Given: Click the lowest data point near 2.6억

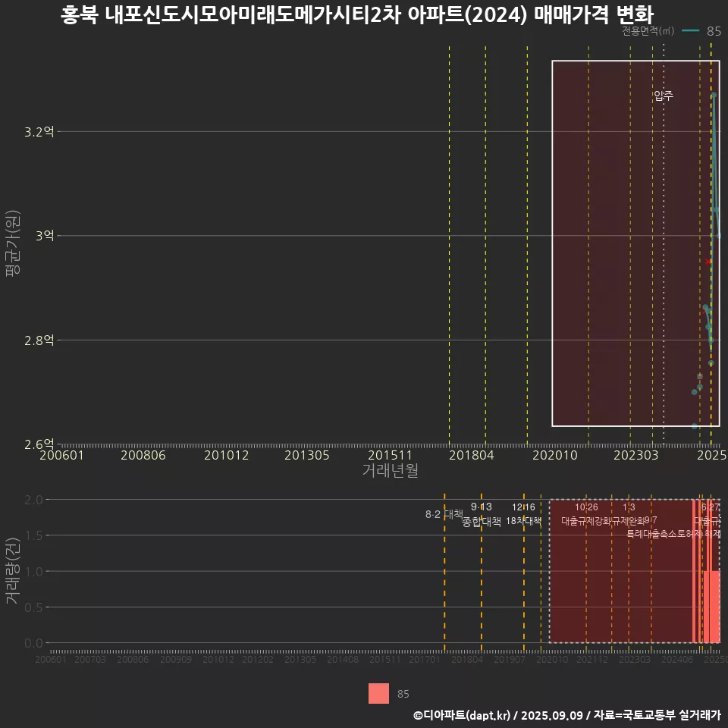Looking at the screenshot, I should 695,426.
